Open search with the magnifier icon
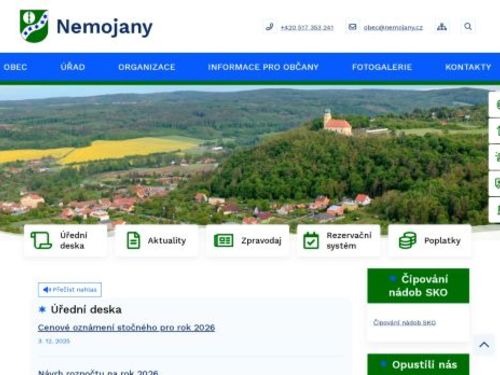 [468, 26]
